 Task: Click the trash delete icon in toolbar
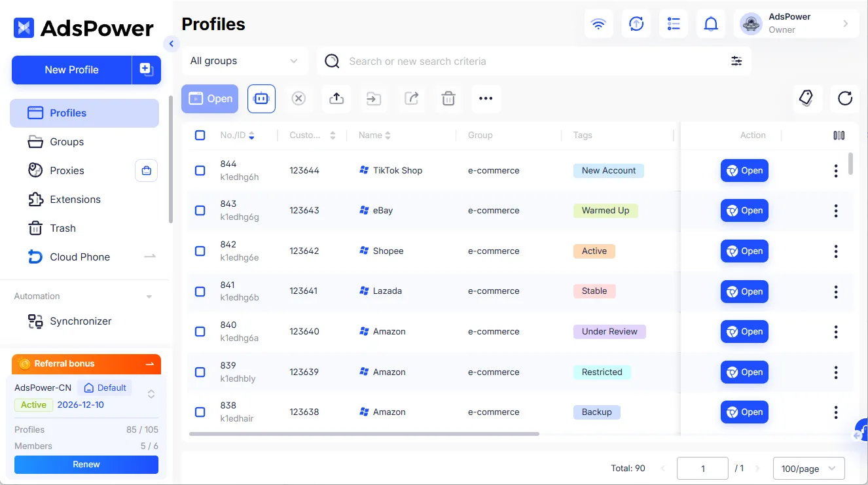click(x=448, y=99)
